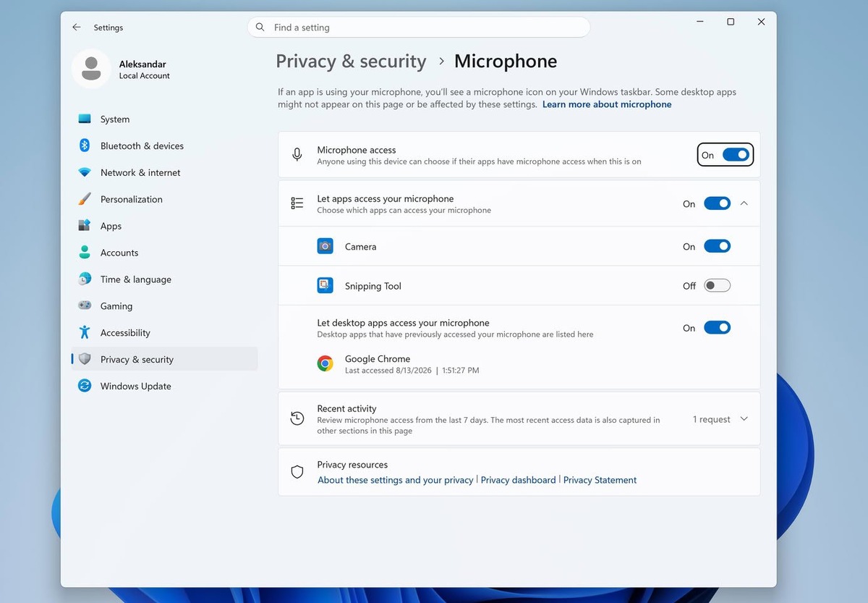Click the search magnifier icon

(x=260, y=28)
